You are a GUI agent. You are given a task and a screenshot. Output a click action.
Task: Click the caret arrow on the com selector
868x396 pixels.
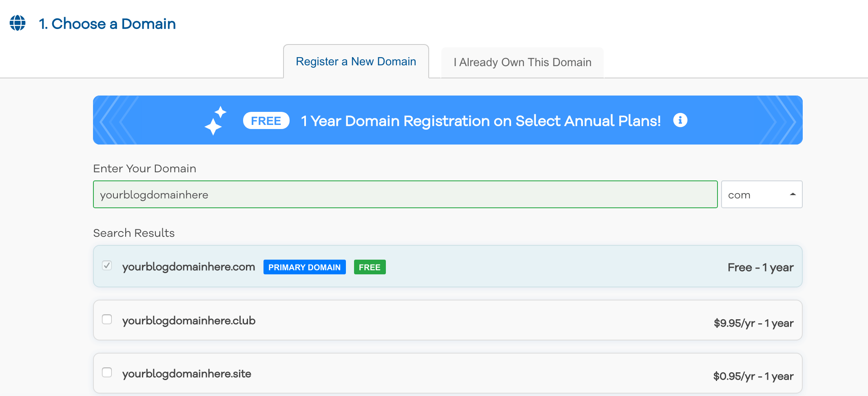793,194
